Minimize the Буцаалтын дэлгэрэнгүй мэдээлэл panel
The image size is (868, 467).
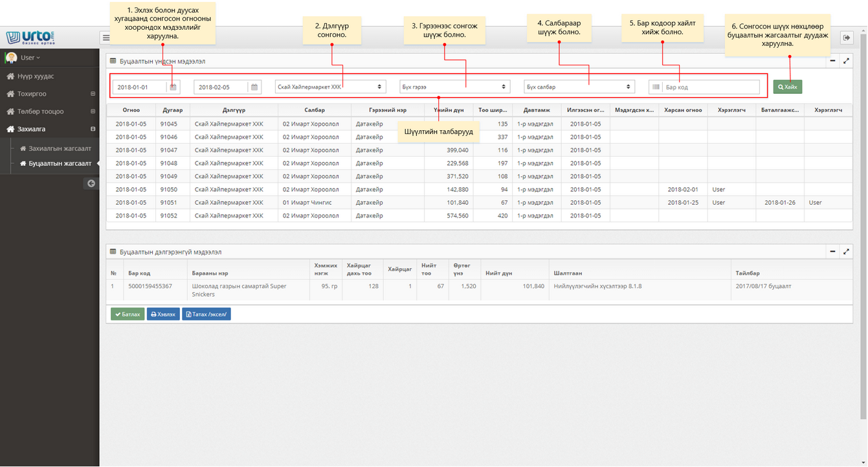(833, 251)
